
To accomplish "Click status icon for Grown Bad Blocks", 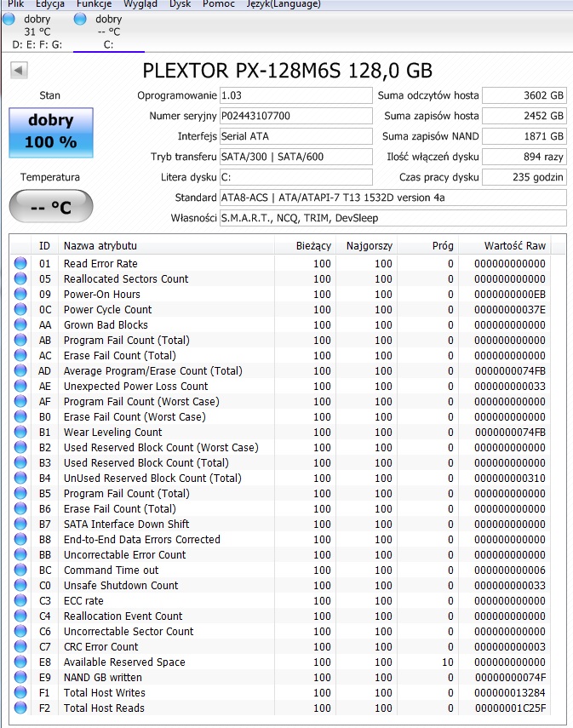I will [x=20, y=324].
